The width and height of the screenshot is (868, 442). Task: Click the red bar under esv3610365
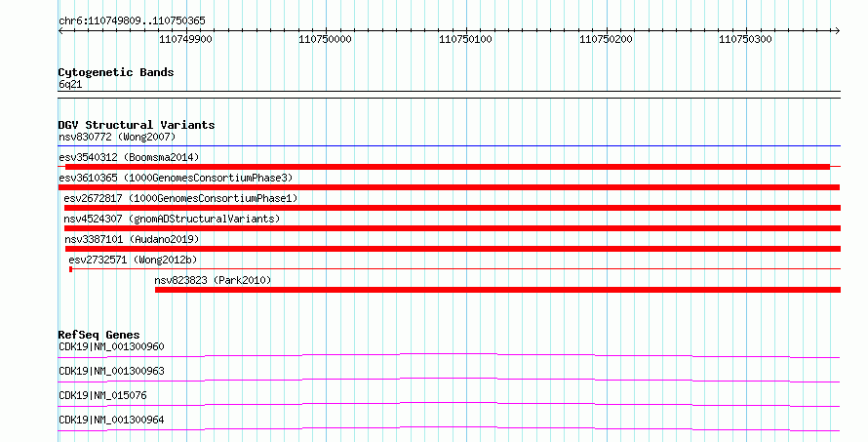coord(449,187)
